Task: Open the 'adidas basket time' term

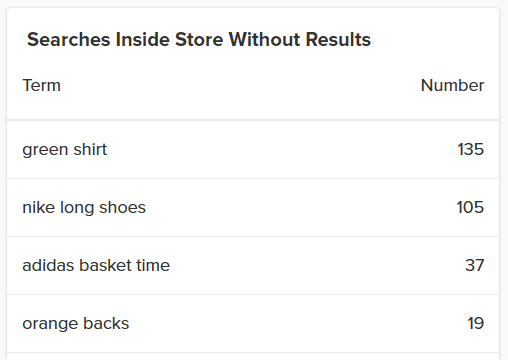Action: click(x=96, y=265)
